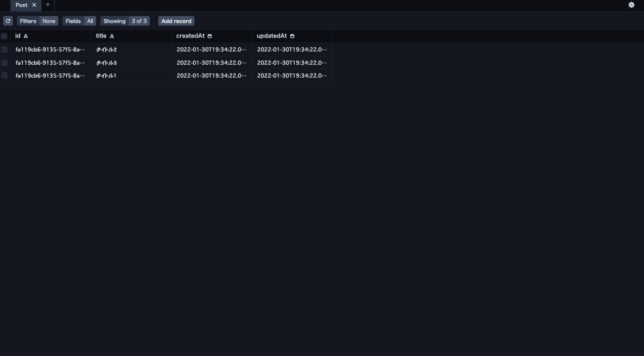Image resolution: width=644 pixels, height=356 pixels.
Task: Select the id cell in the タイトル2 row
Action: (51, 49)
